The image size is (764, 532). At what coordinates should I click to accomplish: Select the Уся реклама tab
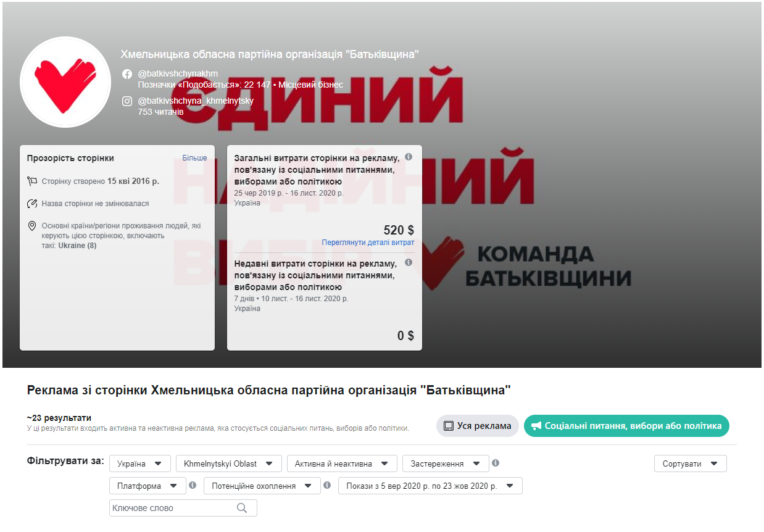click(478, 426)
